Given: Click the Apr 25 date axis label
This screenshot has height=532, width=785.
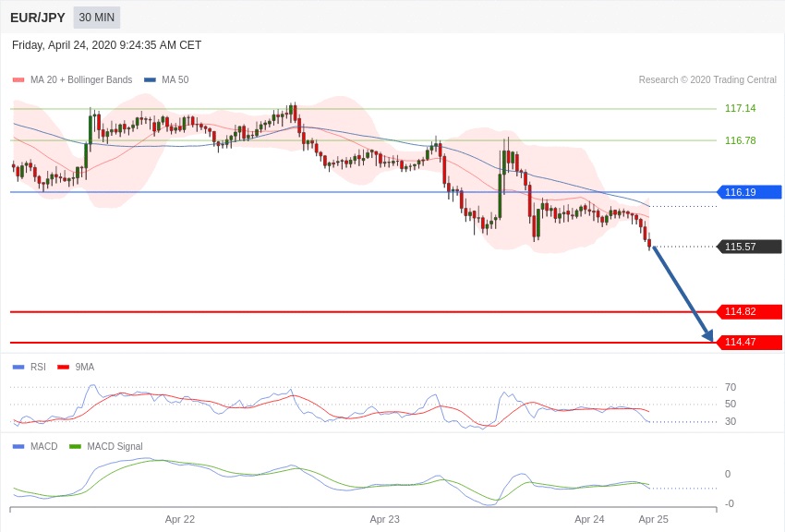Looking at the screenshot, I should click(653, 519).
